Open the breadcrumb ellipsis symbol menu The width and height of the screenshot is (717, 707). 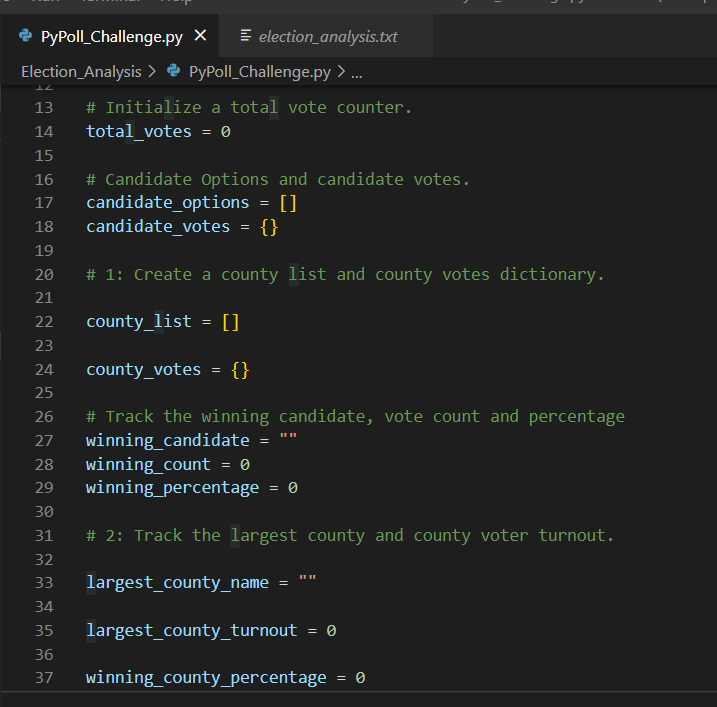tap(357, 73)
